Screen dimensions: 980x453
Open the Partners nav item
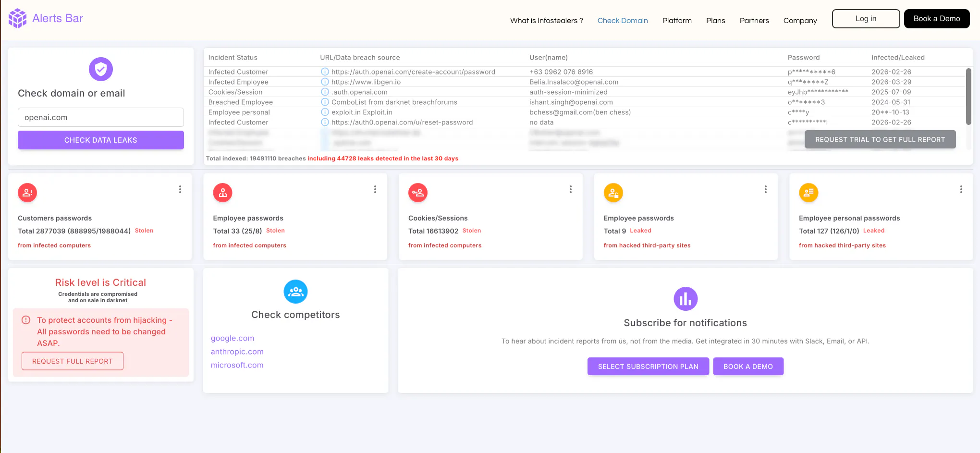click(754, 20)
